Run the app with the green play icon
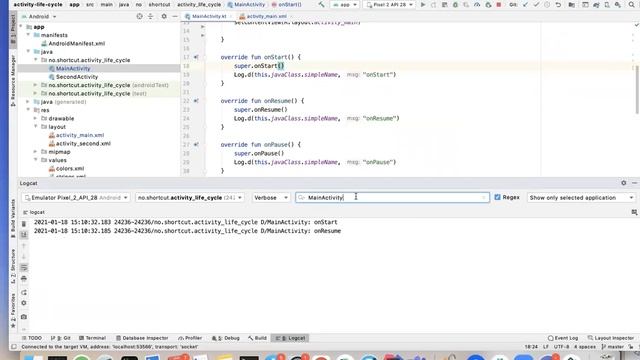 tap(423, 4)
